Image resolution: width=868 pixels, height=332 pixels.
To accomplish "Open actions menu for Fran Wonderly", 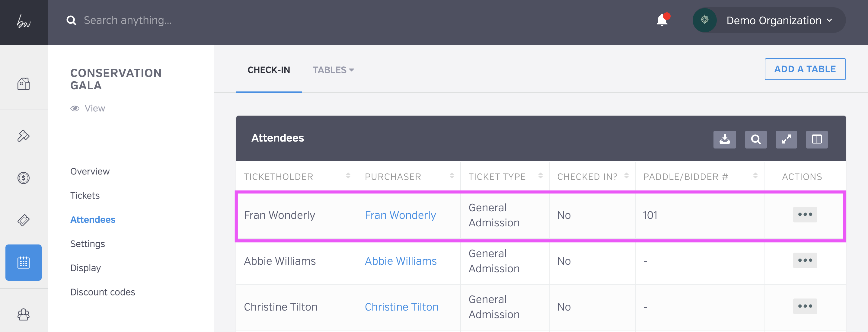I will (805, 214).
